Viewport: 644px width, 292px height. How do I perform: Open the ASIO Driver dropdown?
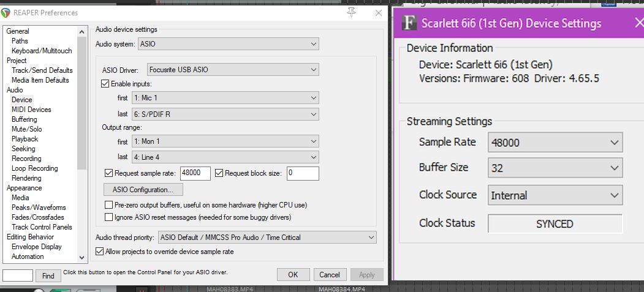point(233,70)
